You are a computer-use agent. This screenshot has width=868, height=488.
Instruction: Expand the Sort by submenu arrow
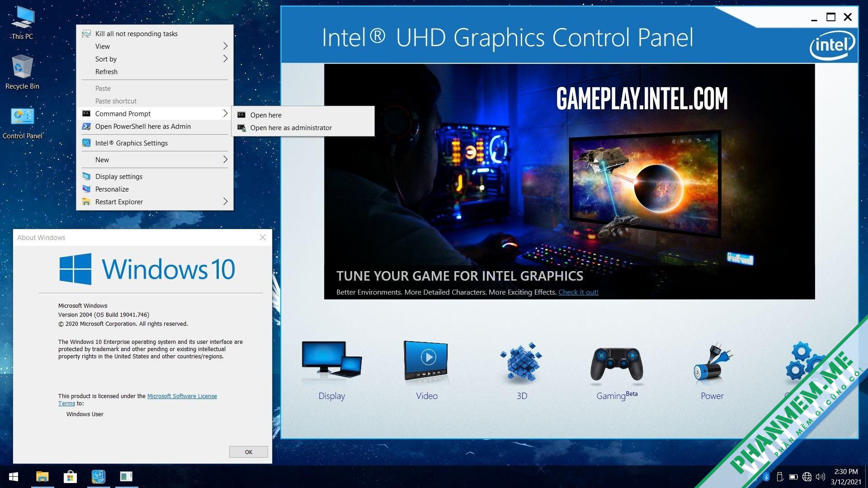225,59
